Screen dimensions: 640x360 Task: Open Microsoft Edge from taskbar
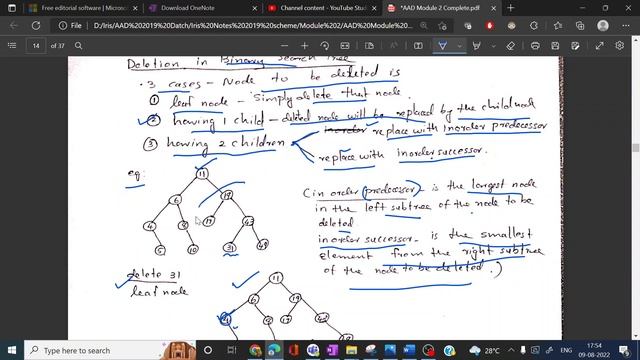pyautogui.click(x=274, y=350)
